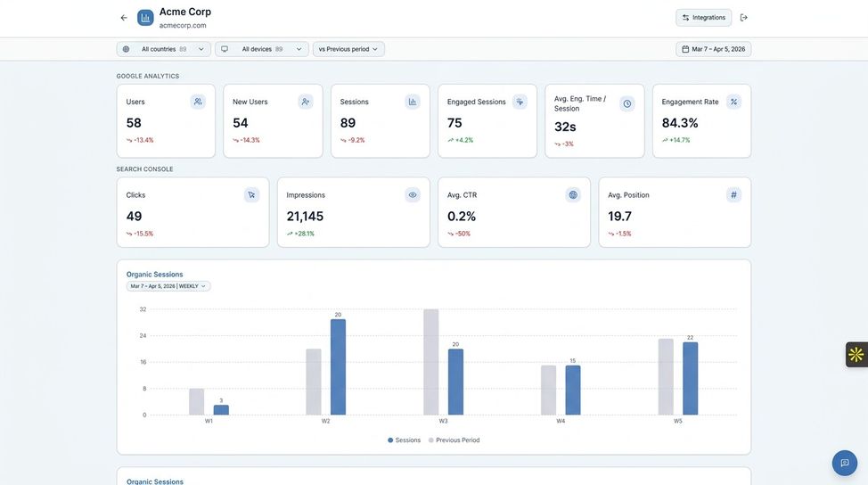Toggle the Previous Period legend series

454,440
